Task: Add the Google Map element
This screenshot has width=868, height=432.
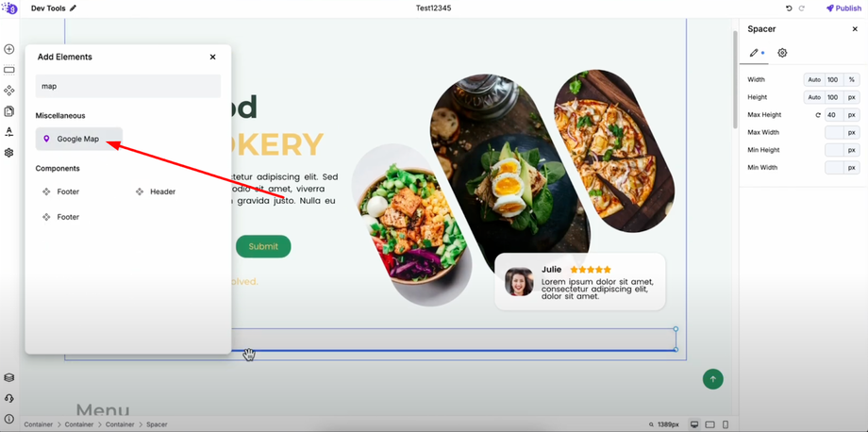Action: click(x=79, y=139)
